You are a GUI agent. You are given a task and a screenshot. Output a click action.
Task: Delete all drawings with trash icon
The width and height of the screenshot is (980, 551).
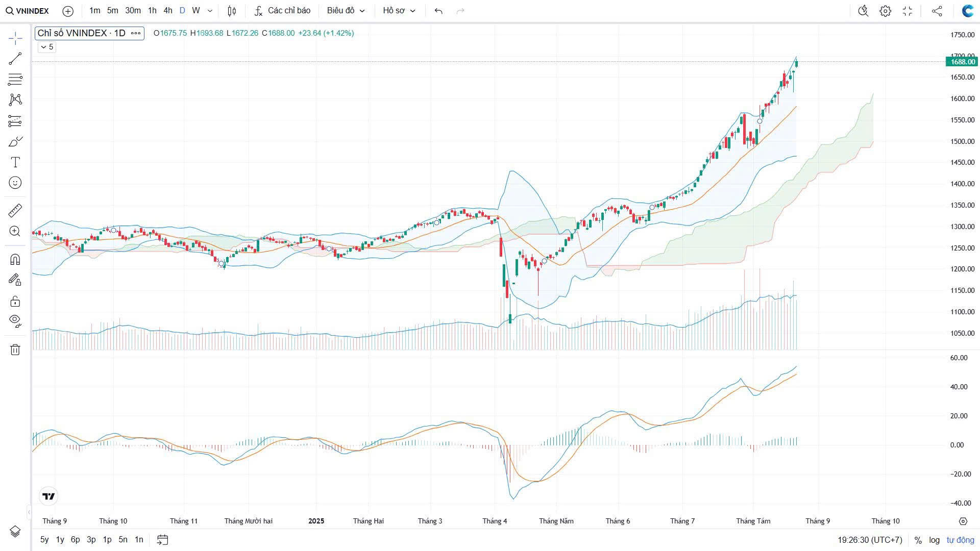[15, 349]
